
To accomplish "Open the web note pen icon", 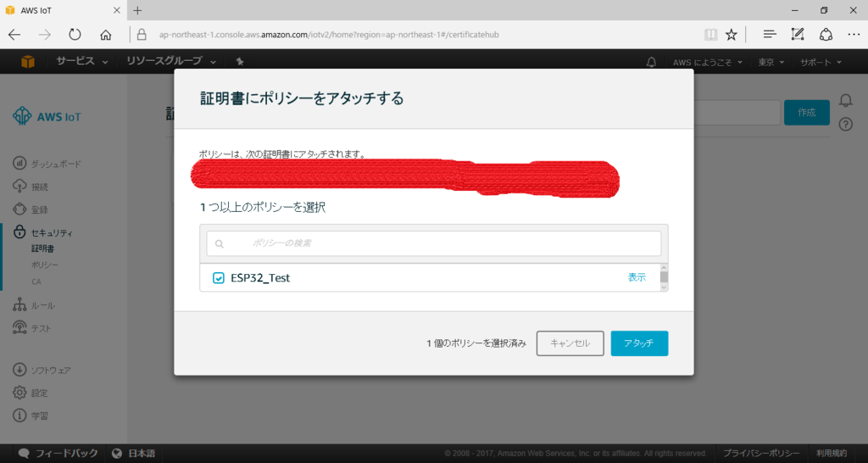I will [797, 34].
